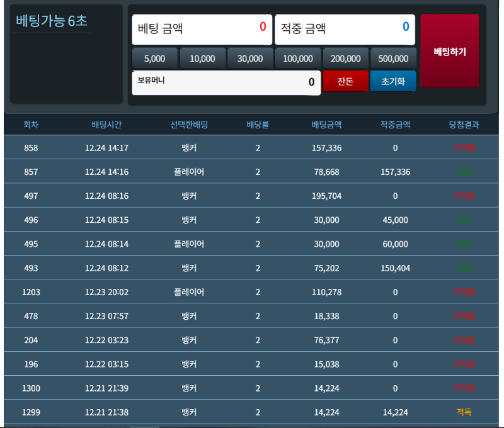The image size is (504, 428).
Task: Click the 500,000 bet amount button
Action: click(393, 59)
